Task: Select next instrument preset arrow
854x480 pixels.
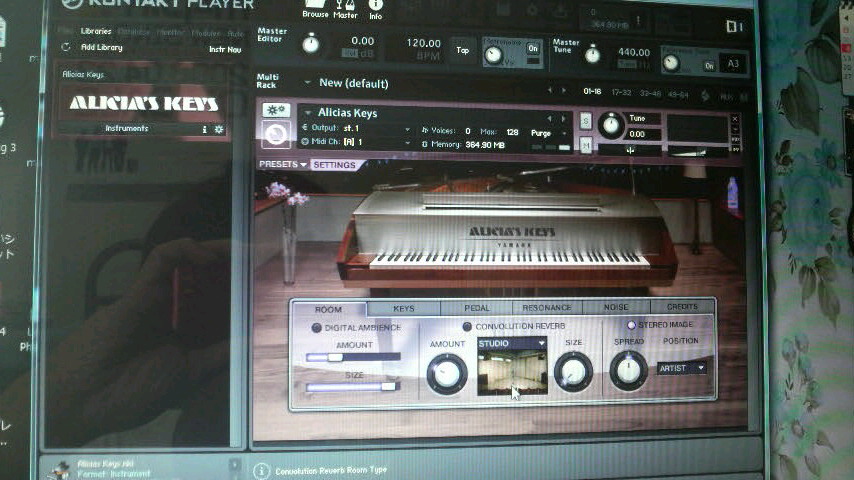Action: coord(563,118)
